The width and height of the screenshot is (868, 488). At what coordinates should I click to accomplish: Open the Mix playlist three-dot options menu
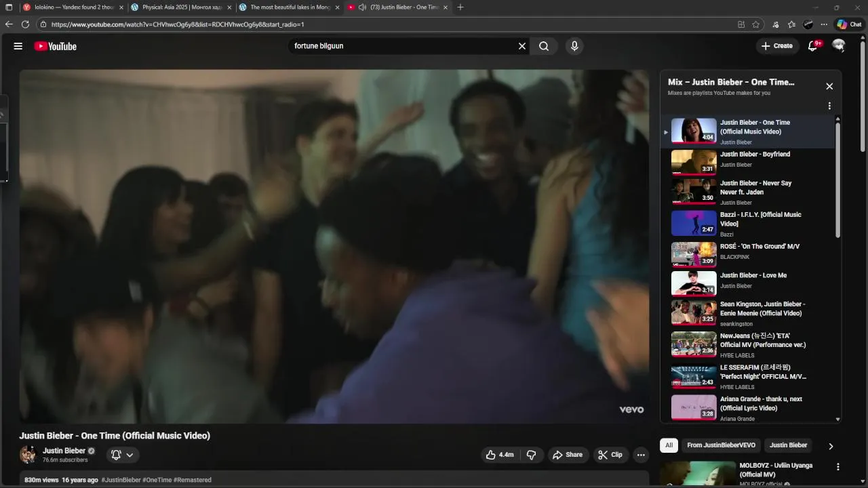(829, 106)
